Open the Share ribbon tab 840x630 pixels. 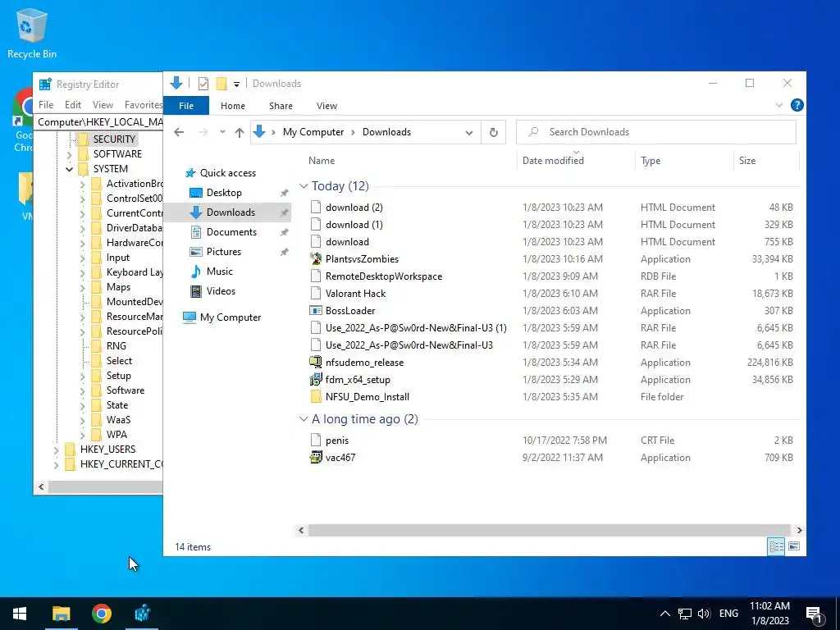(x=281, y=106)
